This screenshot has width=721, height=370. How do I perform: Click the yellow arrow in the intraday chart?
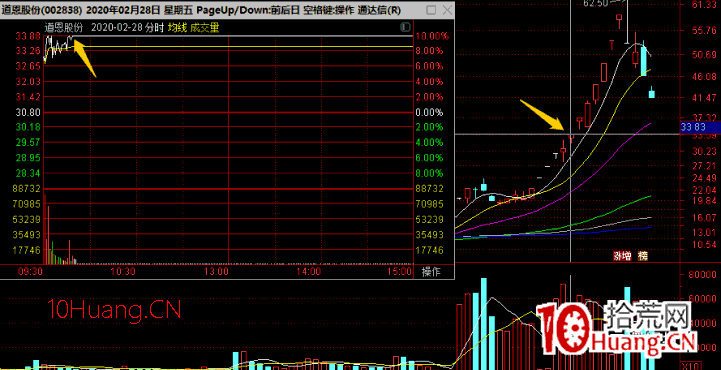point(84,58)
